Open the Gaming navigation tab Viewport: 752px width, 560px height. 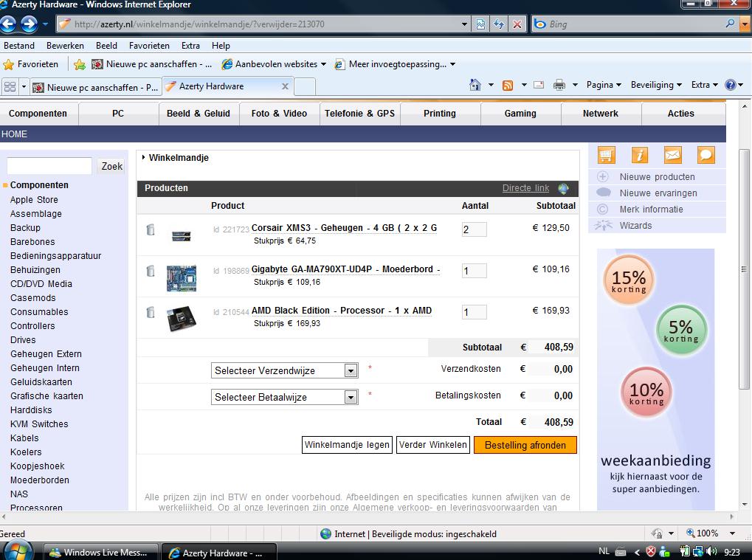520,114
